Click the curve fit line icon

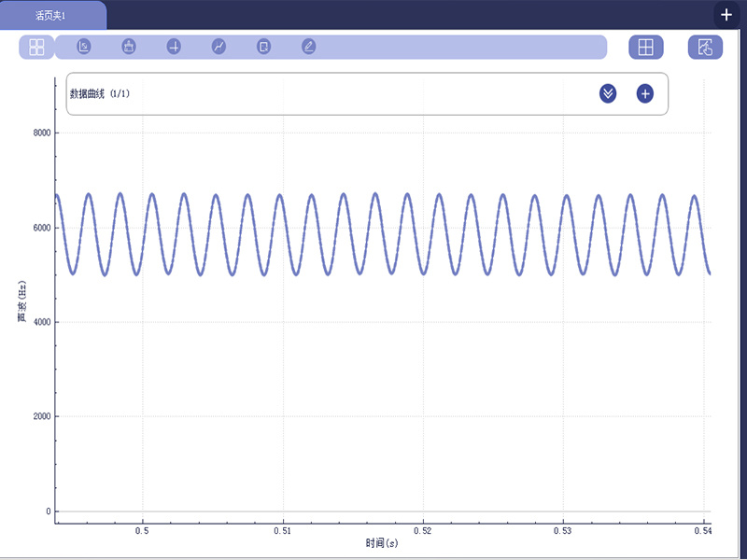tap(218, 47)
